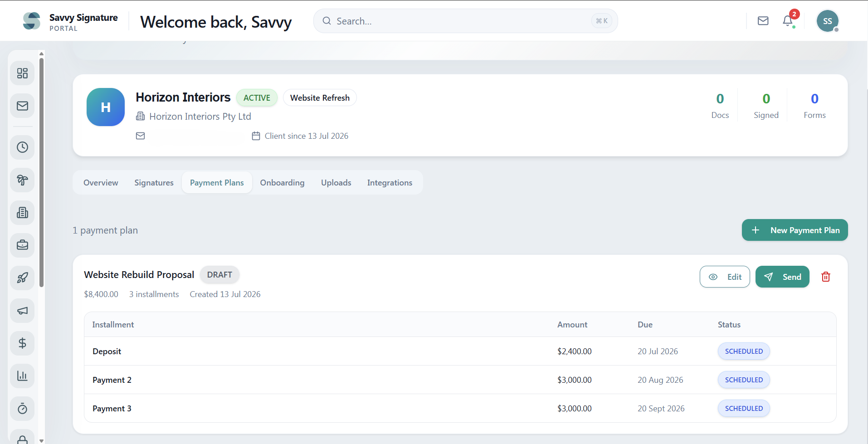Image resolution: width=868 pixels, height=444 pixels.
Task: Switch to the Integrations tab
Action: [x=390, y=183]
